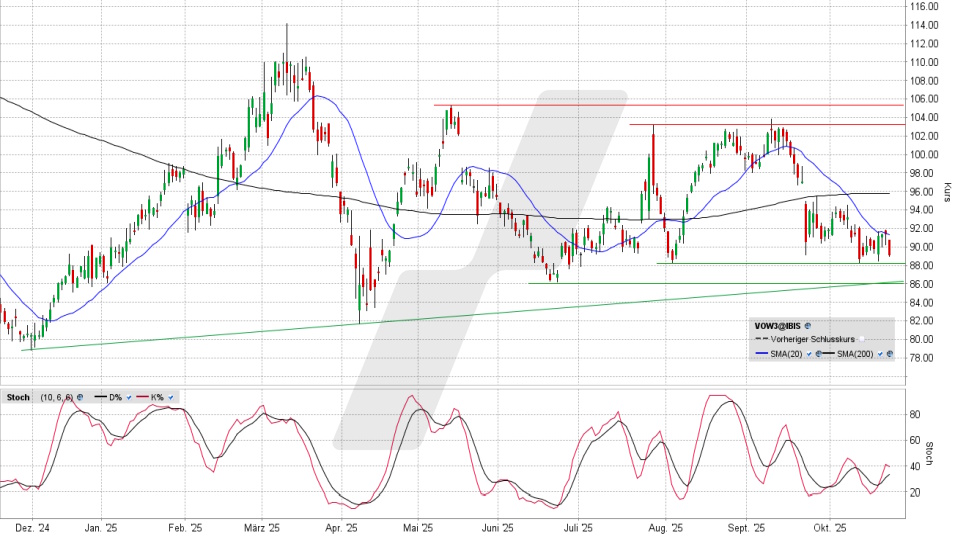Toggle the K% line checkbox

(170, 397)
